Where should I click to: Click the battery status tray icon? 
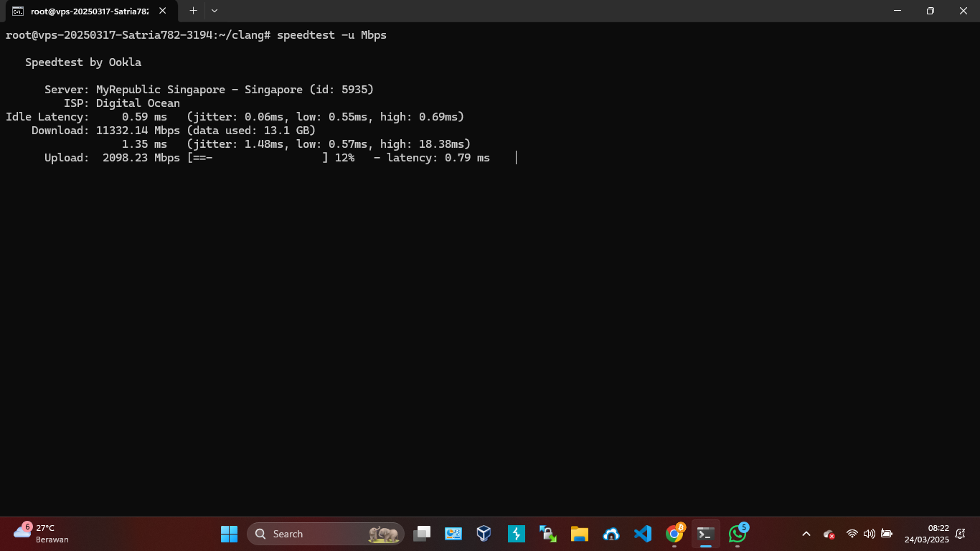coord(887,534)
